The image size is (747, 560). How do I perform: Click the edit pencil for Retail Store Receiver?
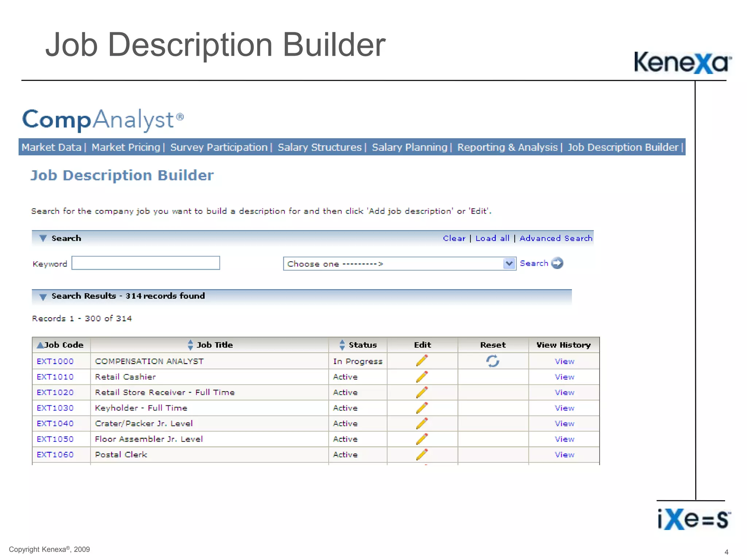tap(422, 392)
